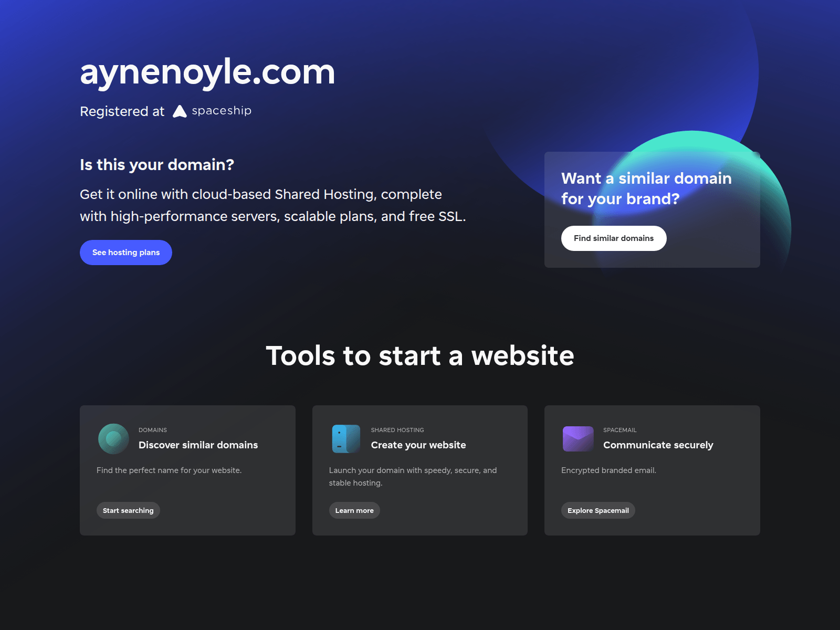Click the spaceship wordmark text
840x630 pixels.
pos(222,111)
